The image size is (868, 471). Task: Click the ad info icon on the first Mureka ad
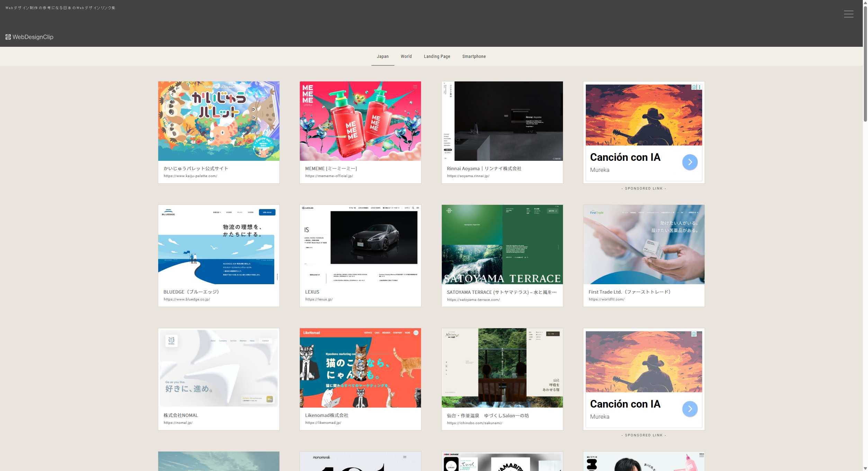(x=694, y=87)
